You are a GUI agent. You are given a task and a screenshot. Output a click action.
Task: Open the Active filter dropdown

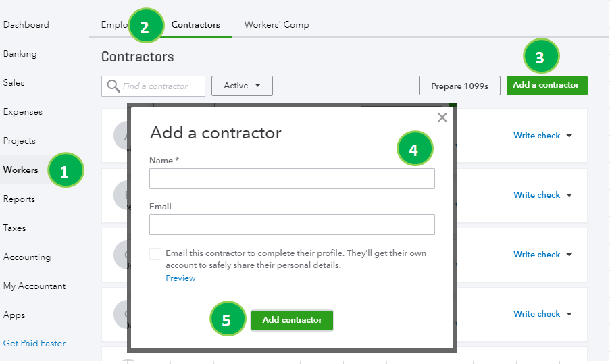[x=242, y=86]
